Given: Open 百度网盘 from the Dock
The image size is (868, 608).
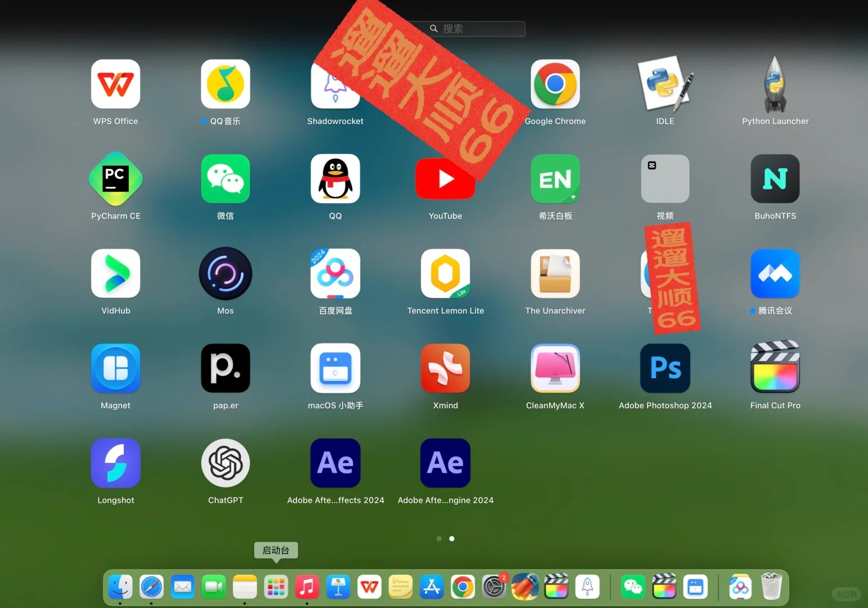Looking at the screenshot, I should (740, 587).
